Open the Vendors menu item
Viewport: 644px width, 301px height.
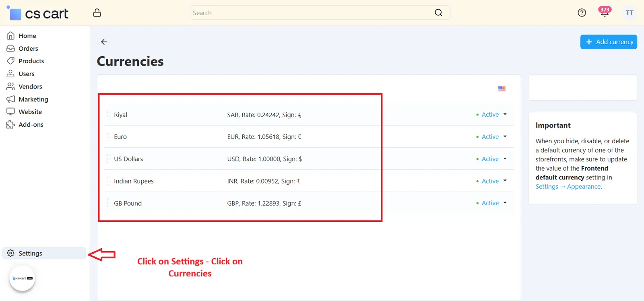25,87
